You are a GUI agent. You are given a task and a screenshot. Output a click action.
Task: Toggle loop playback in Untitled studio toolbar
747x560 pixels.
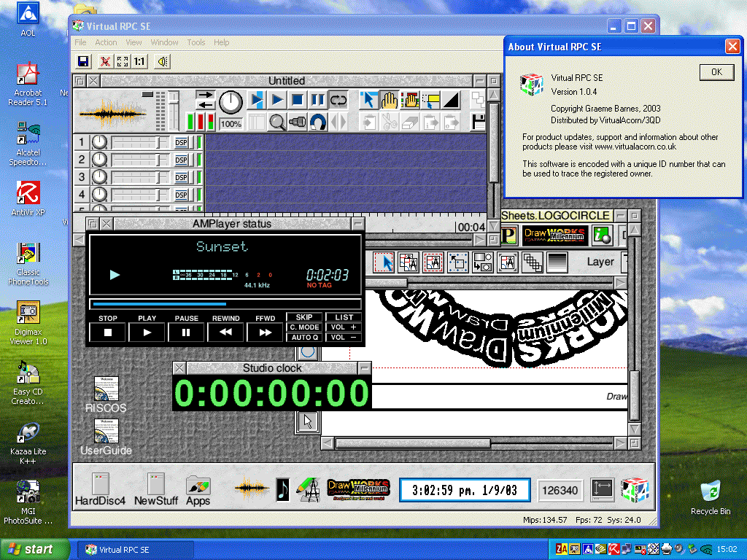338,100
